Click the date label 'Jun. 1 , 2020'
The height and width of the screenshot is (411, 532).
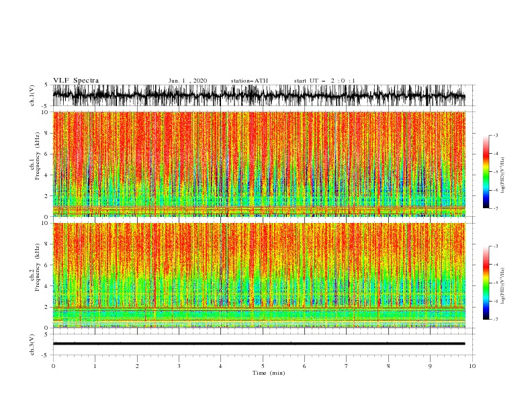(x=187, y=81)
